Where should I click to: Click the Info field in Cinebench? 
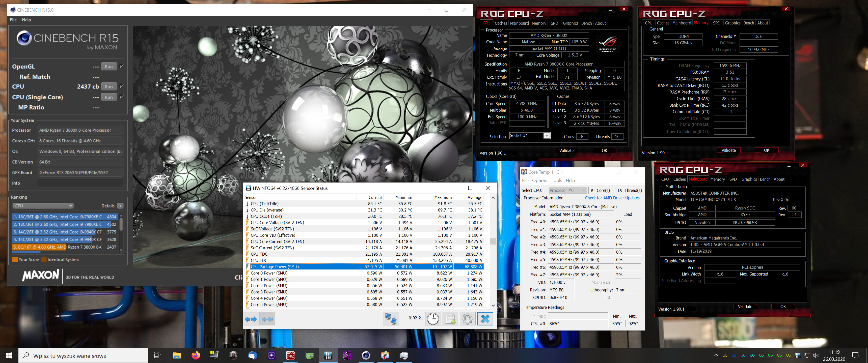[x=80, y=183]
